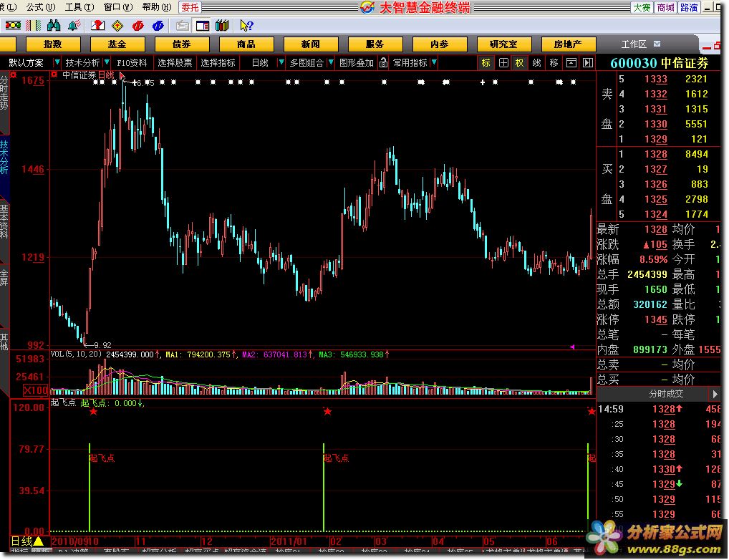Click the traffic light toolbar icon
Image resolution: width=729 pixels, height=560 pixels.
pos(13,25)
